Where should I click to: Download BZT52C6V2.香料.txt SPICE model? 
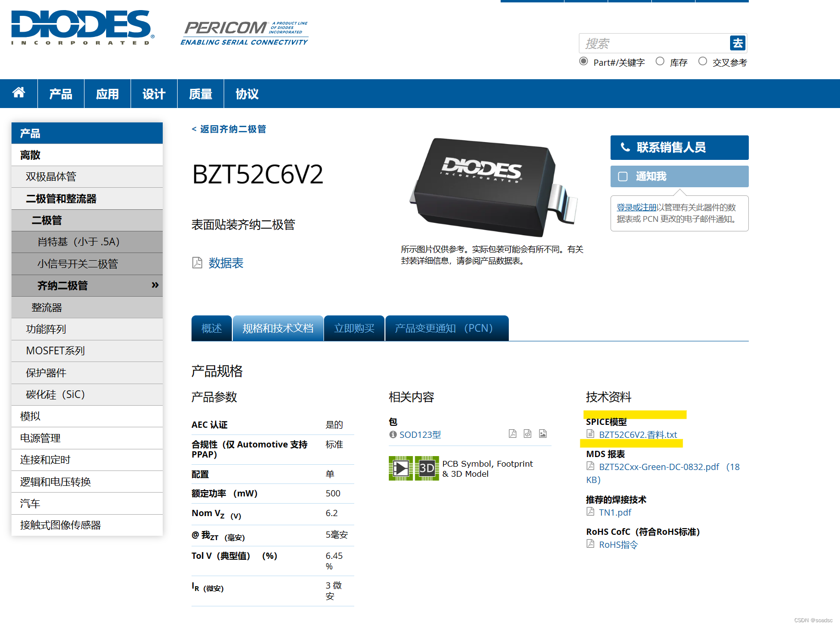(638, 434)
